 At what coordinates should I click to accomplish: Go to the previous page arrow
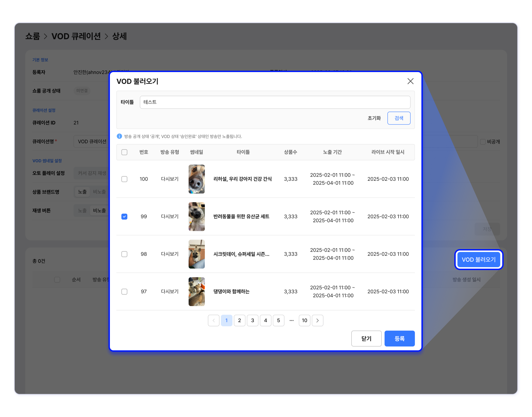(213, 320)
